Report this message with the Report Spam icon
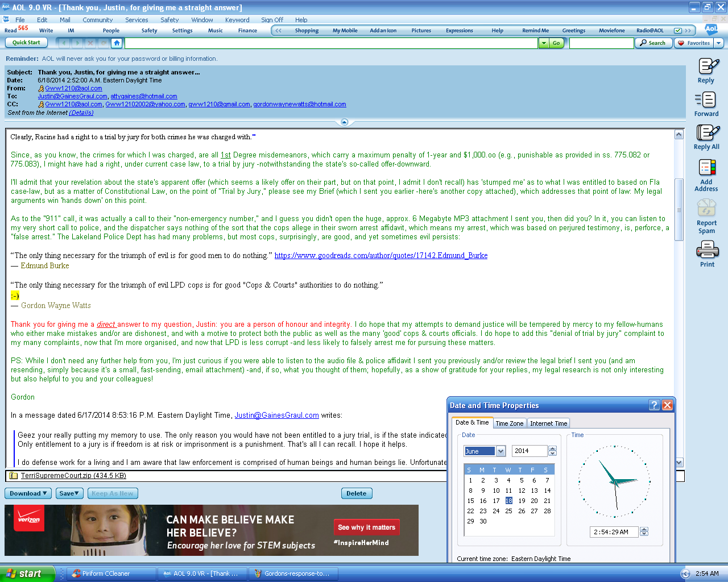Viewport: 728px width, 582px height. [x=706, y=216]
